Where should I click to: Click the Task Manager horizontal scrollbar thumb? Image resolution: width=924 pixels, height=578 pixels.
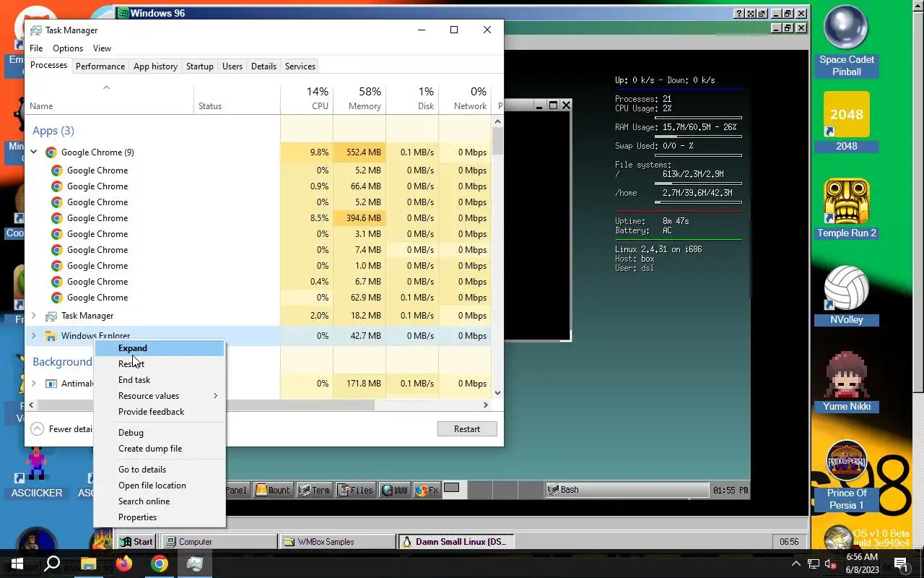coord(206,405)
